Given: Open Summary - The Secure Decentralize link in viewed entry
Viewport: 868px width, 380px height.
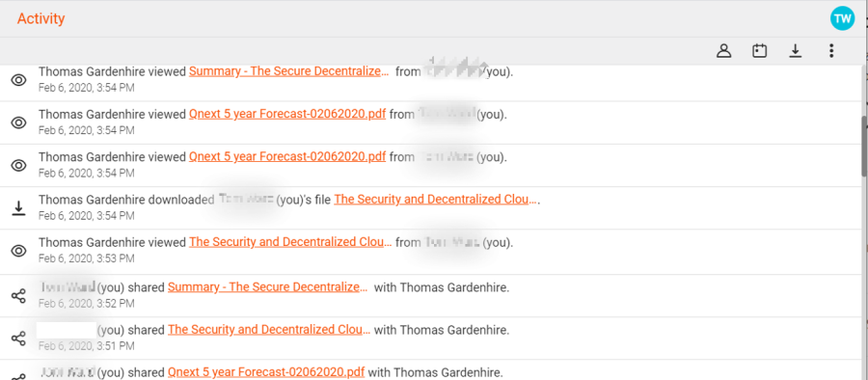Looking at the screenshot, I should point(288,71).
